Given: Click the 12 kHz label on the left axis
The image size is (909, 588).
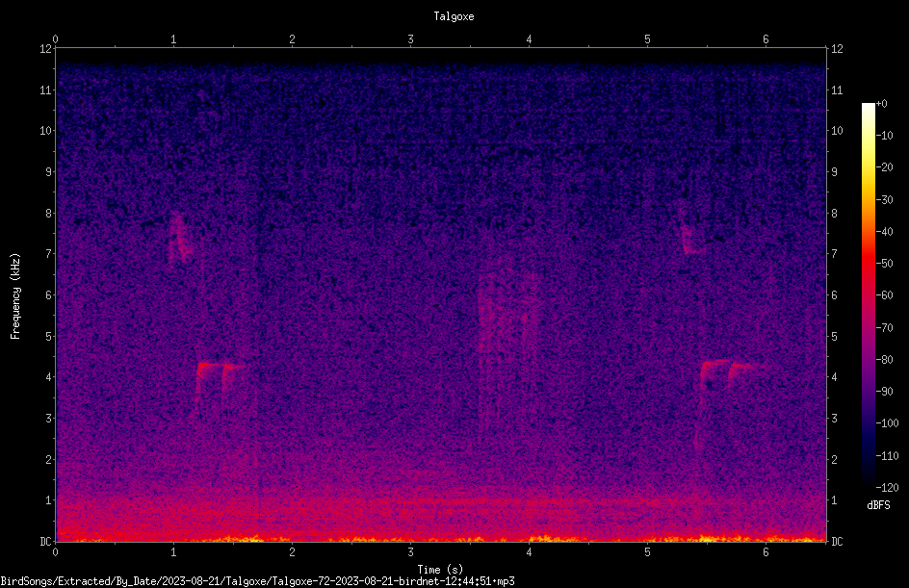Looking at the screenshot, I should [x=46, y=49].
